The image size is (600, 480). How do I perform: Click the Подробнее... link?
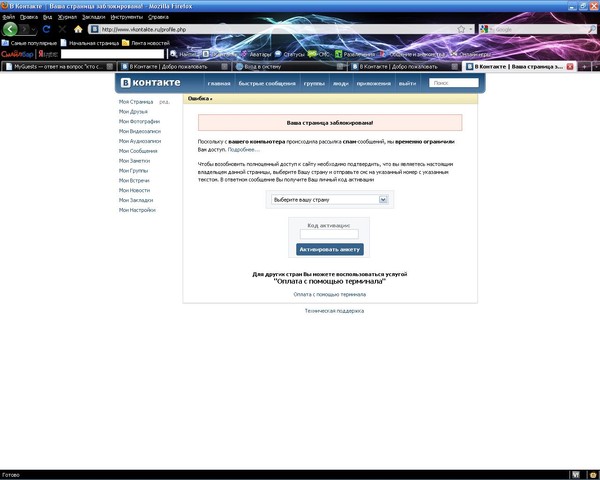pos(243,150)
